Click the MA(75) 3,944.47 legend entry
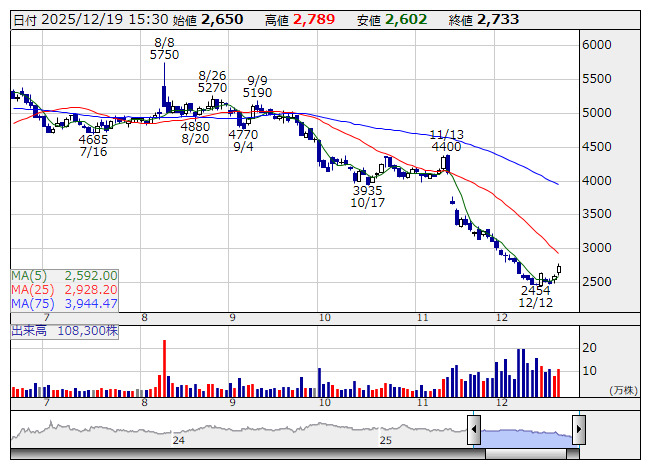653x470 pixels. [65, 304]
